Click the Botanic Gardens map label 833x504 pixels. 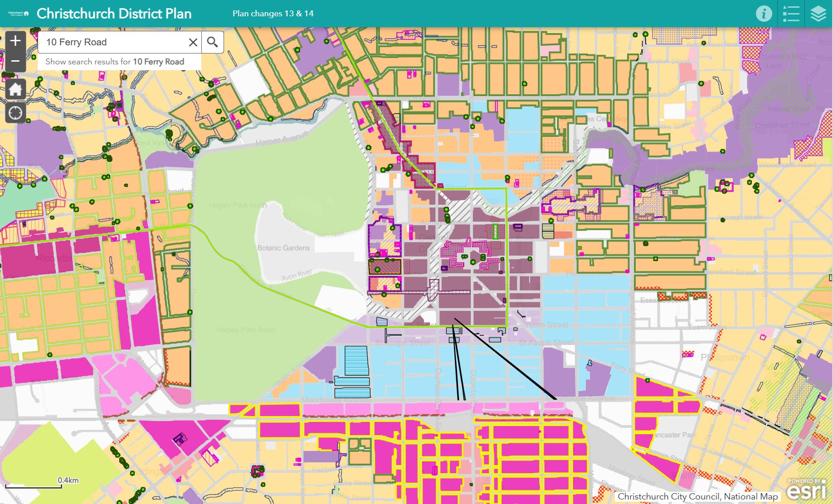[x=283, y=248]
